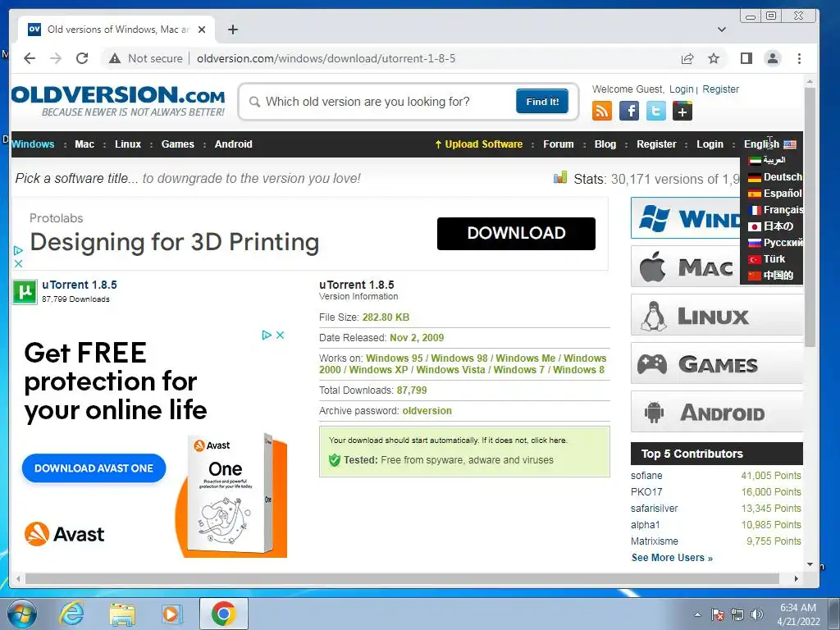Open a new tab with the plus button
The width and height of the screenshot is (840, 630).
pos(232,30)
